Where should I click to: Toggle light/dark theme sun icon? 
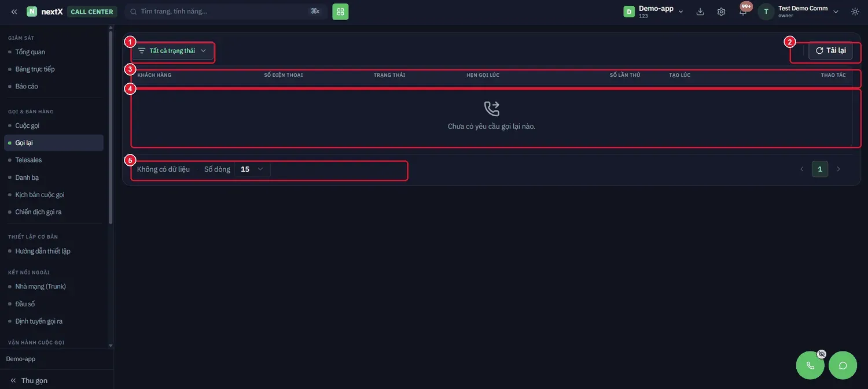(855, 12)
